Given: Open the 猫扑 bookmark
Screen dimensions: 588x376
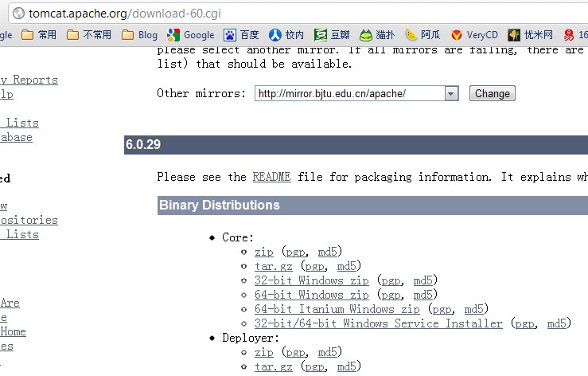Looking at the screenshot, I should click(377, 35).
